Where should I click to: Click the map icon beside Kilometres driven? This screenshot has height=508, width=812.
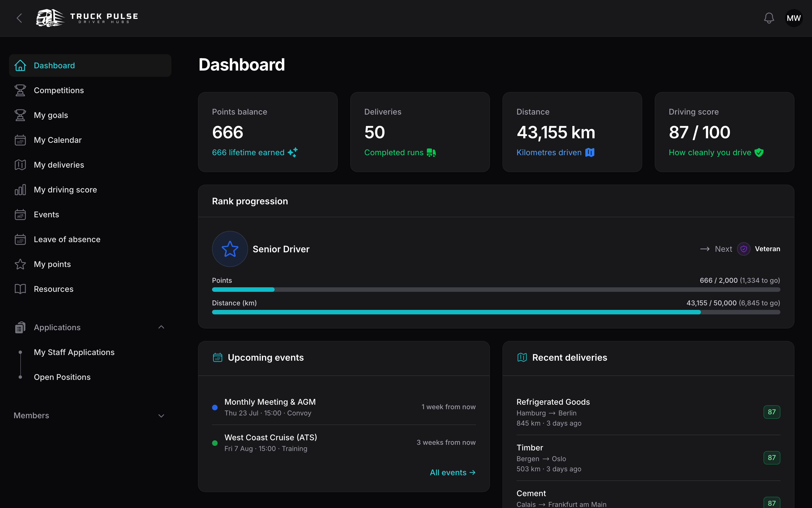click(590, 152)
